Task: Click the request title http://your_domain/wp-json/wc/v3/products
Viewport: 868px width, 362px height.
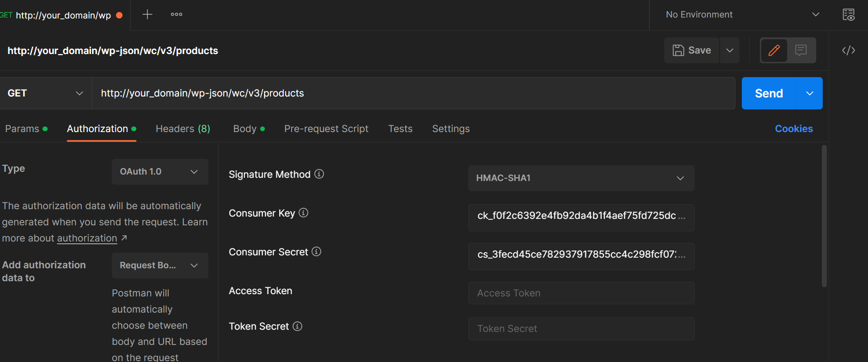Action: 113,51
